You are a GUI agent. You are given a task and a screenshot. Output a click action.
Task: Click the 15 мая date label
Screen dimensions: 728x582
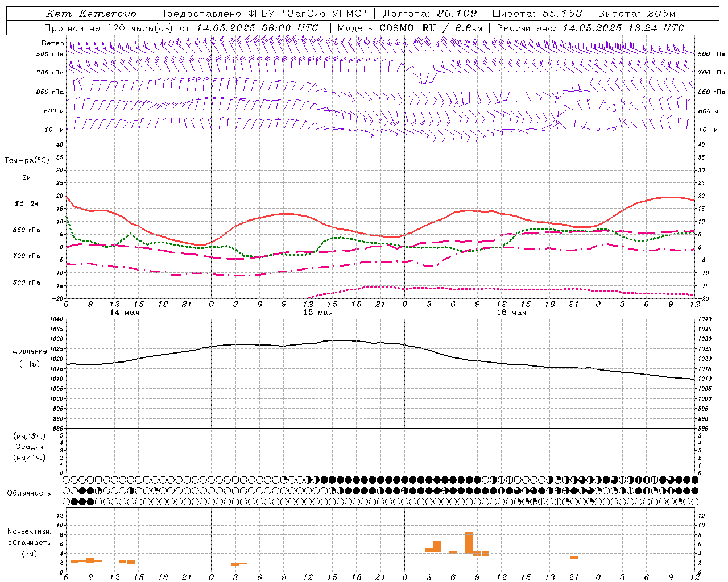click(318, 313)
